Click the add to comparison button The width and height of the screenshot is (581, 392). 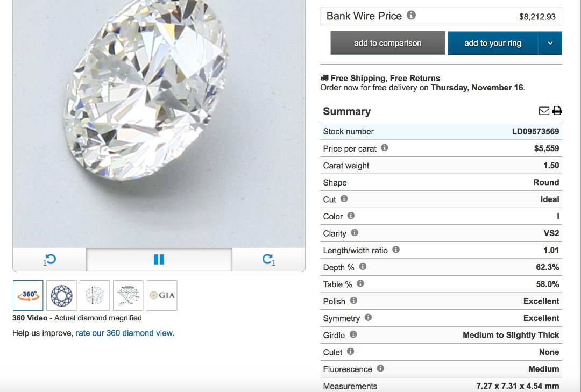pos(387,43)
